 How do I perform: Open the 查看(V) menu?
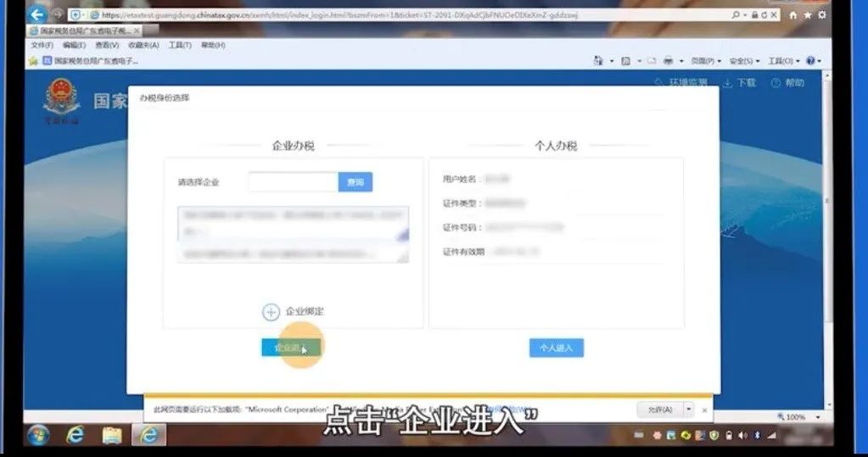click(107, 45)
